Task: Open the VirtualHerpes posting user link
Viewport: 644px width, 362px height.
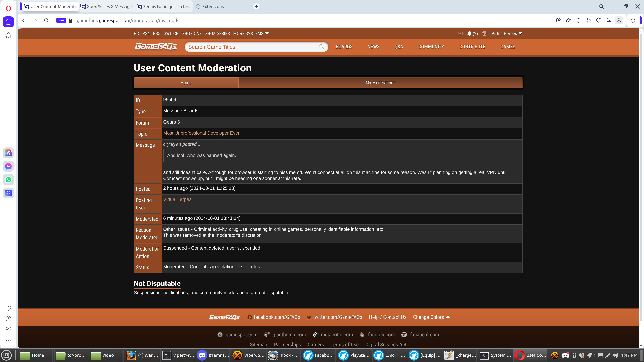Action: tap(177, 199)
